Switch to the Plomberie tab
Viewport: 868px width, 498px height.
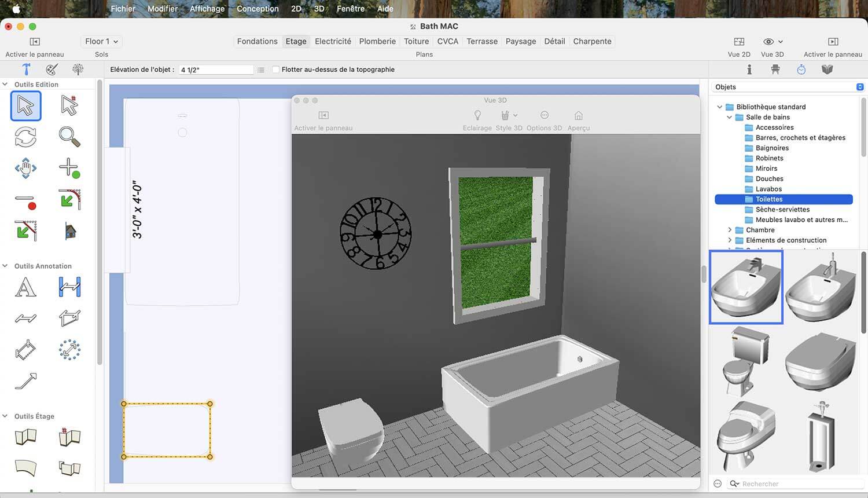[377, 41]
